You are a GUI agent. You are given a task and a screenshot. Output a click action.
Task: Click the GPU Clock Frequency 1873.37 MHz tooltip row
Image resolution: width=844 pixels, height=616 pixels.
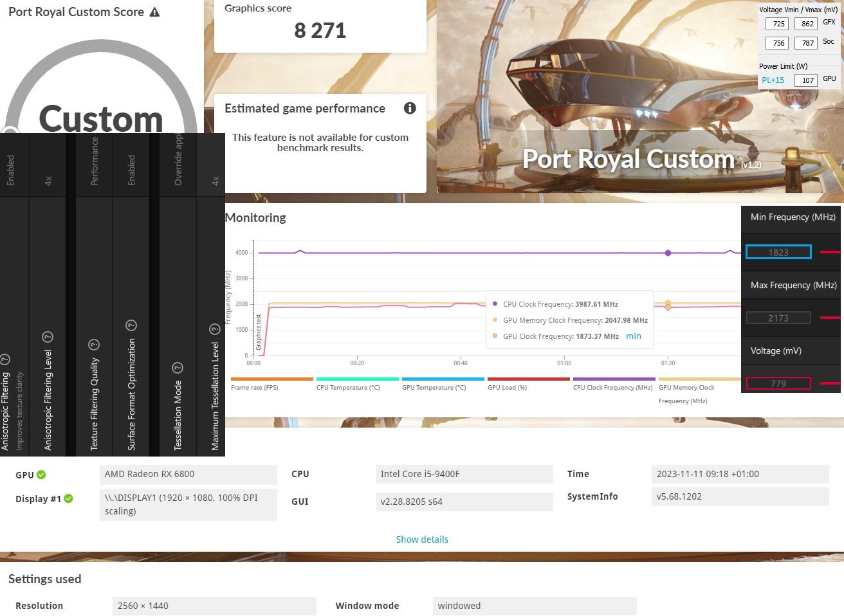coord(555,336)
